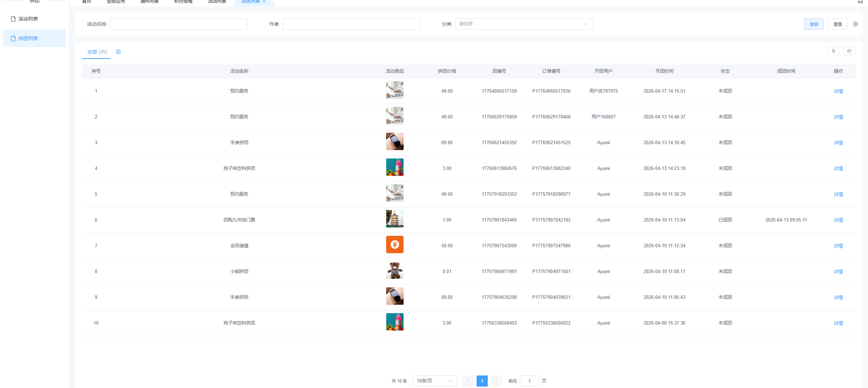Open teddy bear thumbnail for 小熊拼团
Screen dimensions: 868x388
point(395,270)
